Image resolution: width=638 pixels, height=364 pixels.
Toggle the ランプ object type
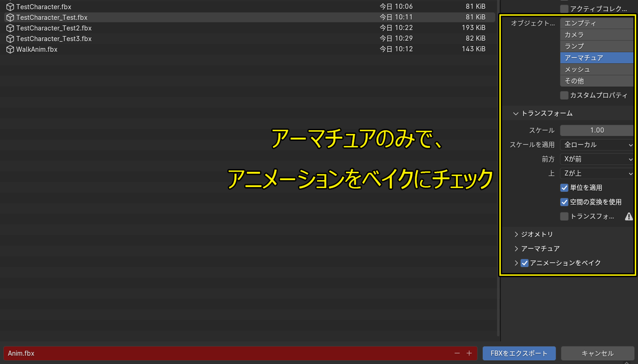[597, 46]
